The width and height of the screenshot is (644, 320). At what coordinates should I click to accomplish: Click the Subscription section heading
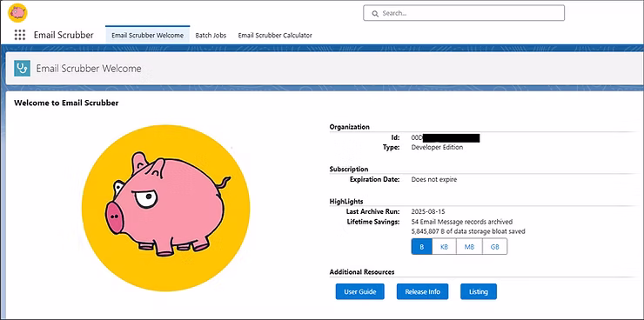(349, 169)
